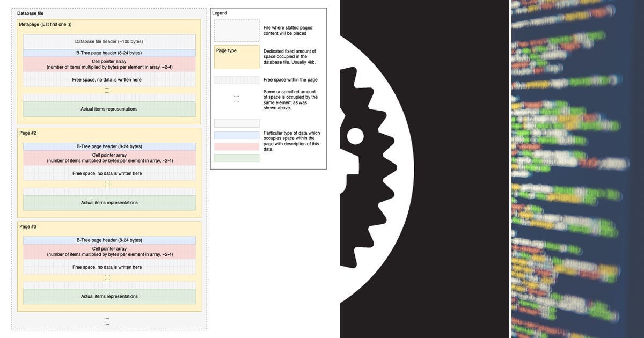Click the striped free space legend swatch

[x=236, y=79]
